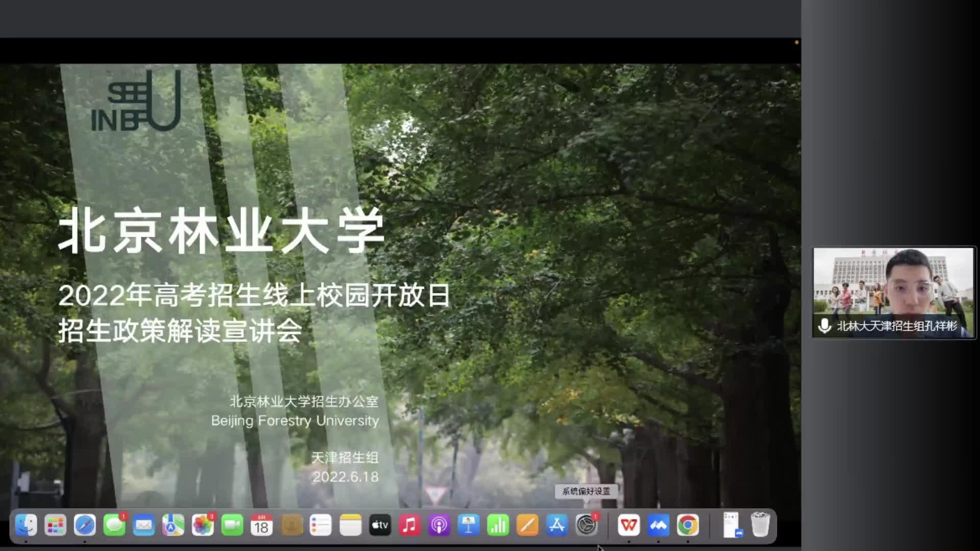Screen dimensions: 980x551
Task: Open the Contacts app icon
Action: (x=291, y=525)
